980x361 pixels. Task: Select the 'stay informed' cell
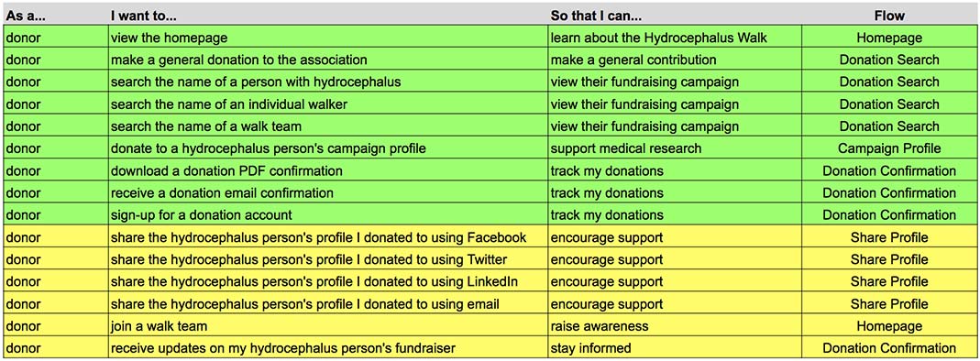[675, 348]
